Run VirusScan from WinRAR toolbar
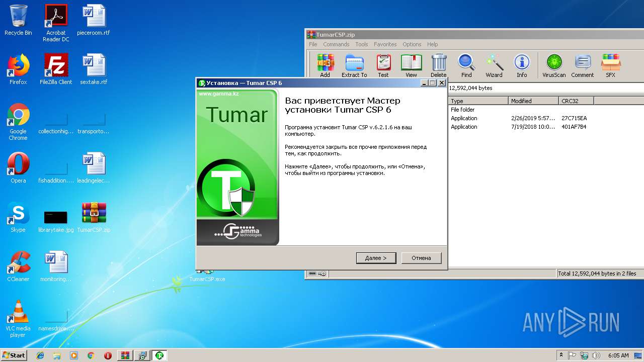 pos(554,66)
